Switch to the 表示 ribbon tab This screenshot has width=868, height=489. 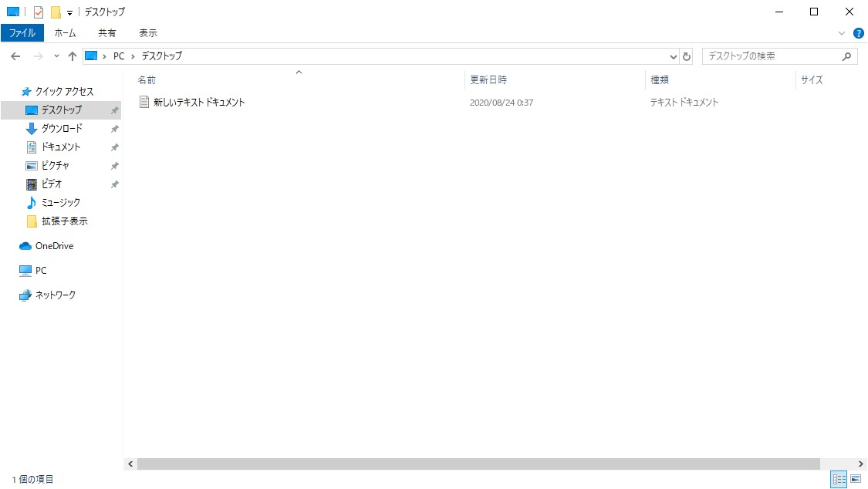click(148, 32)
